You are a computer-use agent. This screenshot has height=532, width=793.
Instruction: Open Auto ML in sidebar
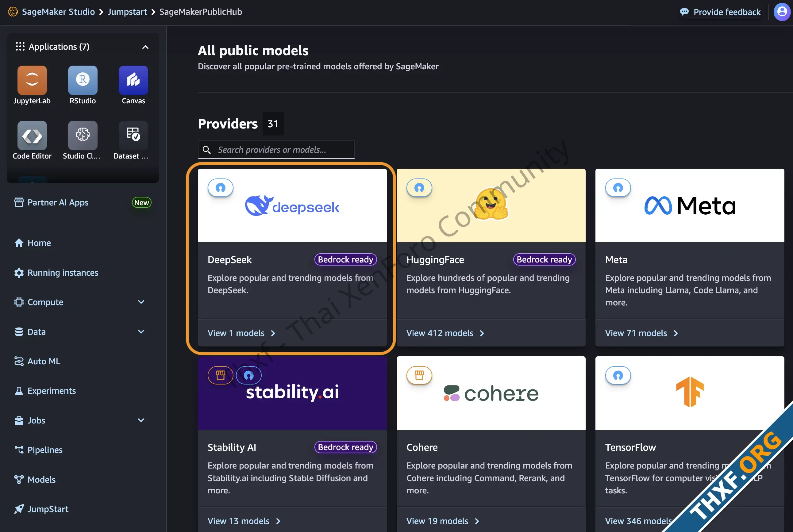(44, 361)
